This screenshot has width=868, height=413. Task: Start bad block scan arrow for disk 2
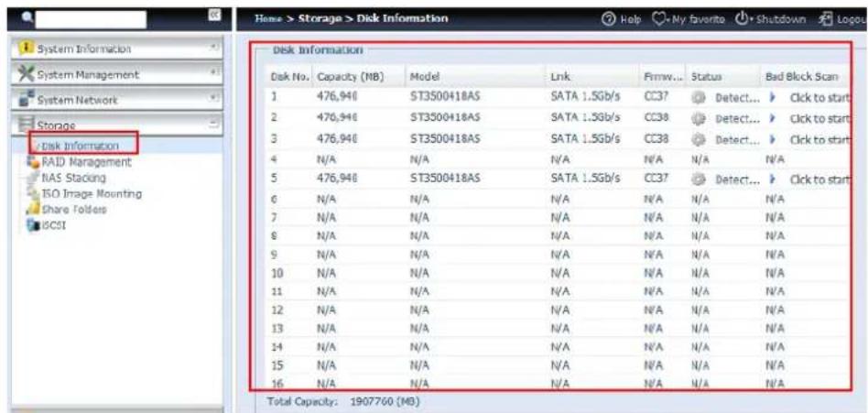(x=772, y=118)
